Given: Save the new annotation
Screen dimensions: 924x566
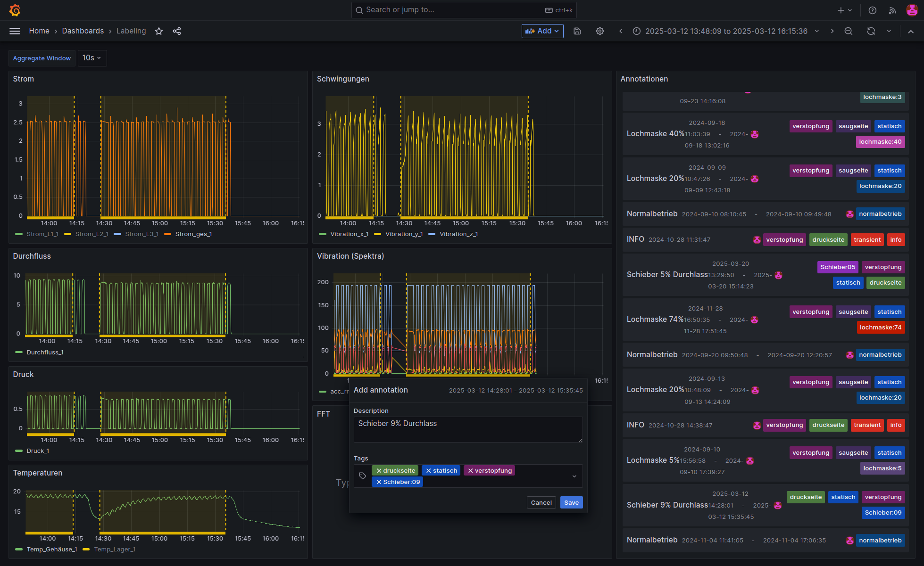Looking at the screenshot, I should (571, 503).
